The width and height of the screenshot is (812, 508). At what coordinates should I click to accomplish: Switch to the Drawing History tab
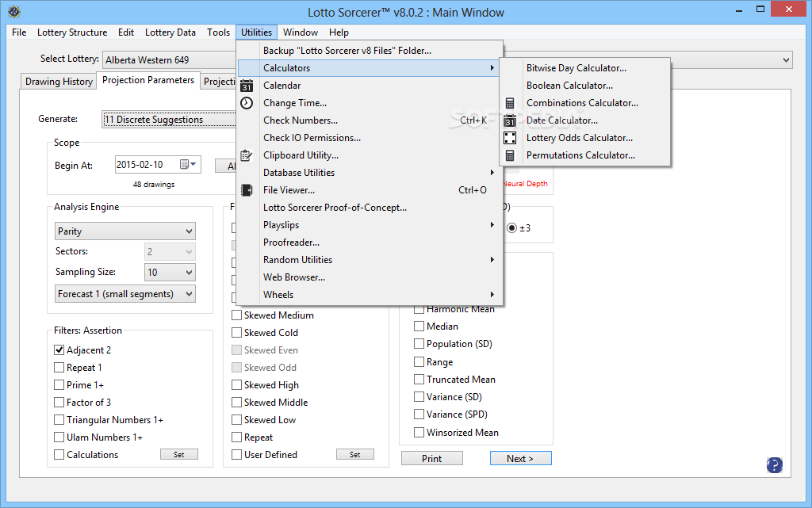coord(59,82)
